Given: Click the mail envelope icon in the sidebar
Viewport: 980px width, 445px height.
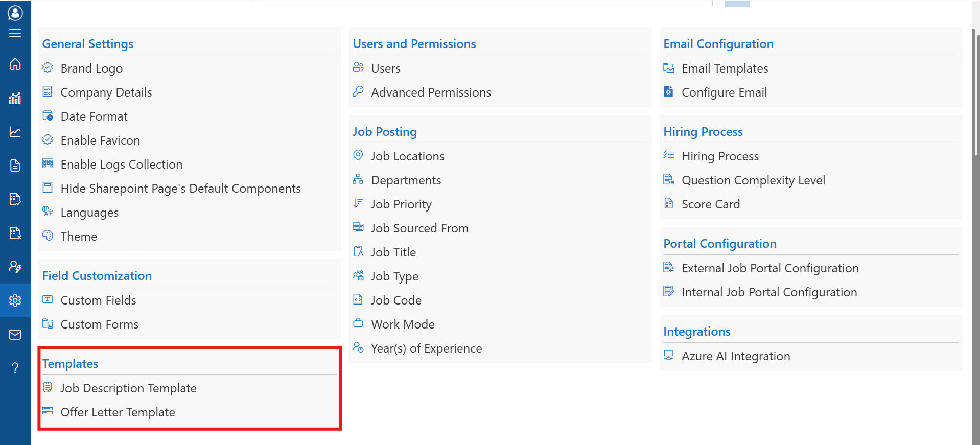Looking at the screenshot, I should pyautogui.click(x=15, y=335).
